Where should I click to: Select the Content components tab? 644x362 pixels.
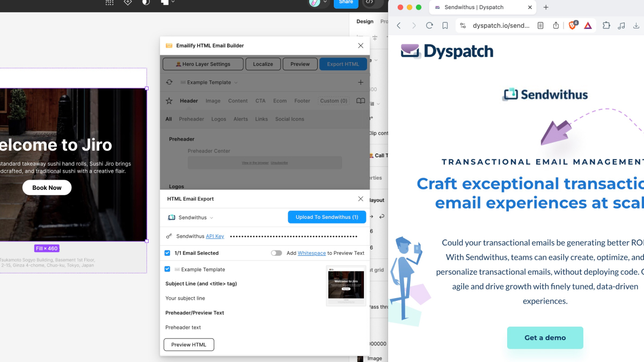click(x=238, y=101)
